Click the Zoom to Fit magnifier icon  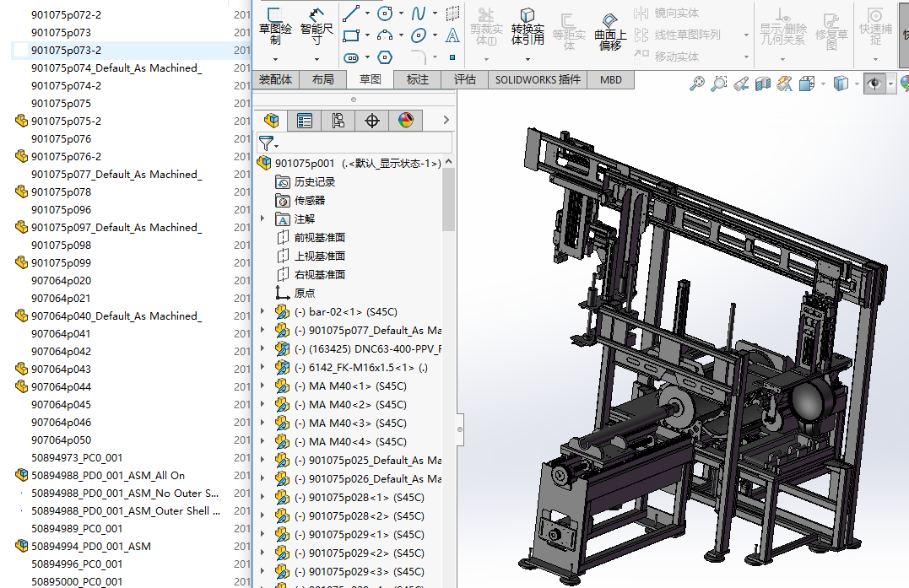(x=697, y=84)
